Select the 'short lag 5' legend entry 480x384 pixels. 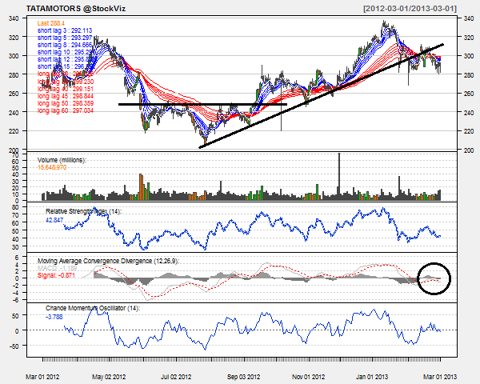(65, 38)
